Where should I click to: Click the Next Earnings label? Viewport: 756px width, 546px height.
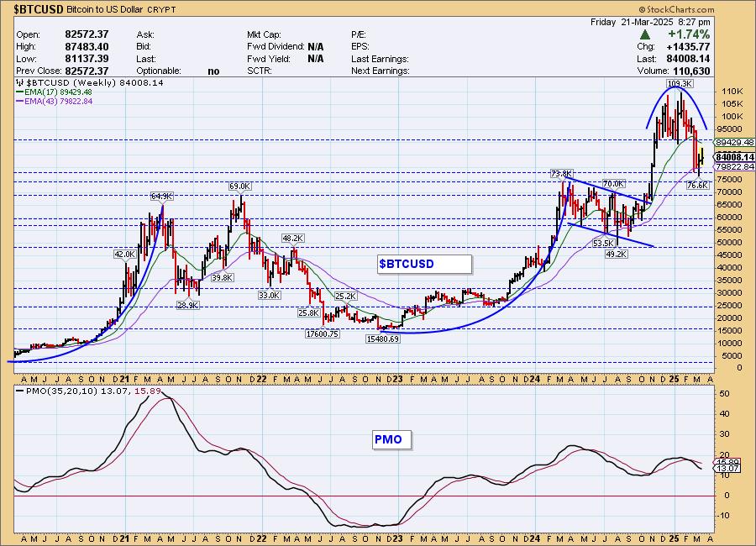coord(381,71)
